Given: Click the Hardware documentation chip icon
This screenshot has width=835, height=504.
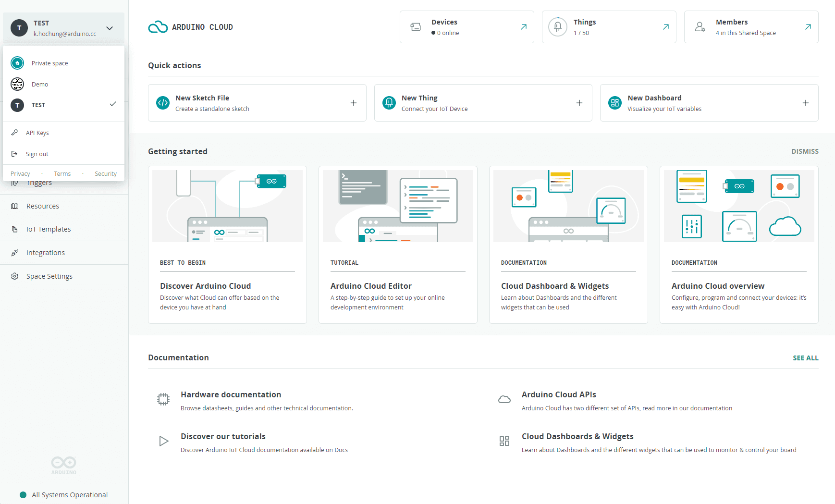Looking at the screenshot, I should 163,399.
